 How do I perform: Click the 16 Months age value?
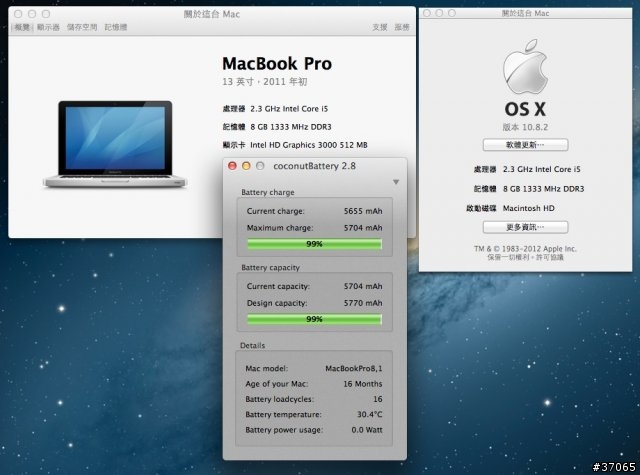click(x=363, y=384)
